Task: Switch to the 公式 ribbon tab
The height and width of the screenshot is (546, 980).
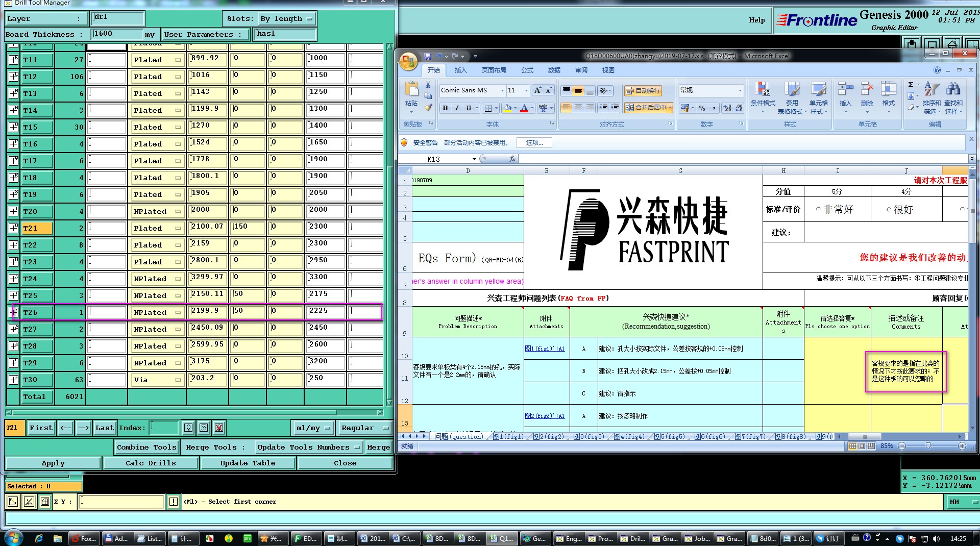Action: click(x=527, y=70)
